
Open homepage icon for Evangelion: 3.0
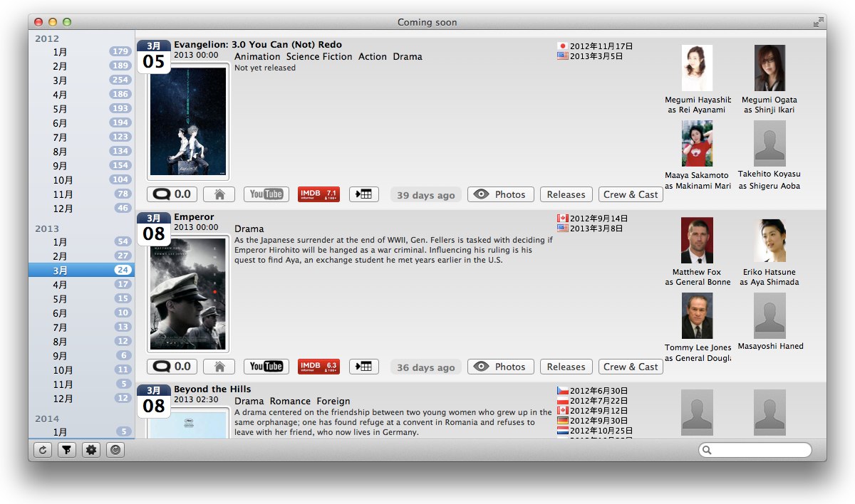[219, 194]
